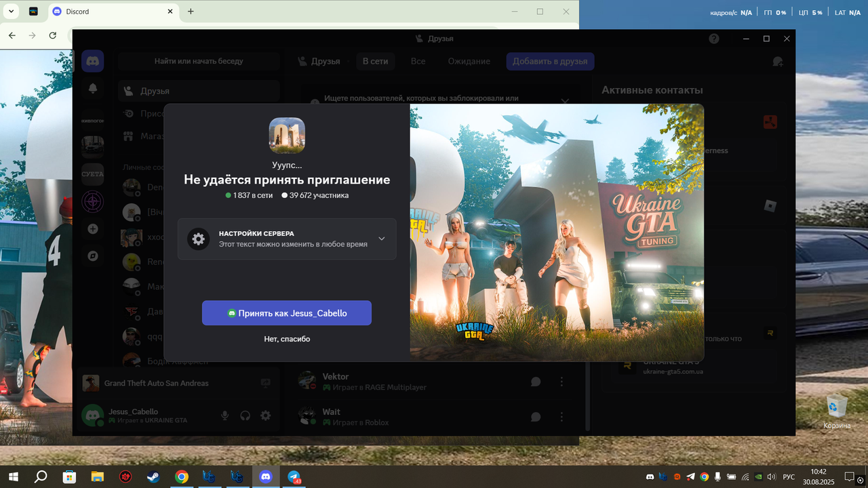Open Discord home via the logo icon
The height and width of the screenshot is (488, 868).
93,61
